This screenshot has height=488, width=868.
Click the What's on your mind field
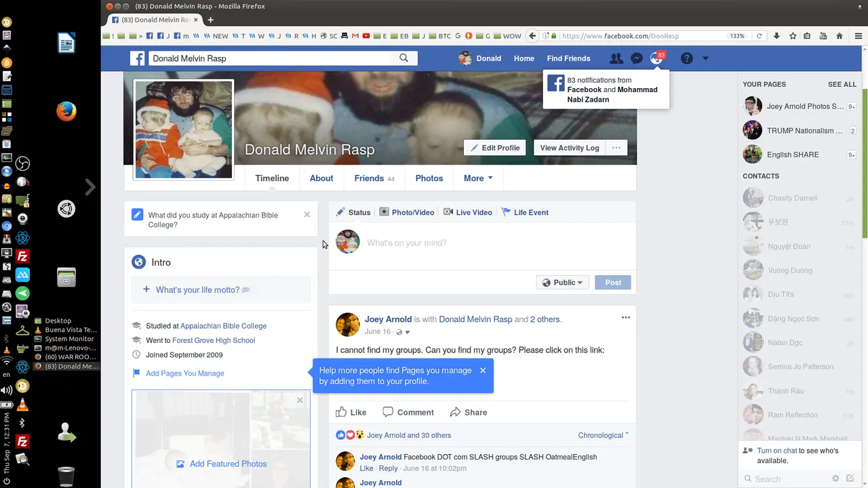[x=483, y=243]
